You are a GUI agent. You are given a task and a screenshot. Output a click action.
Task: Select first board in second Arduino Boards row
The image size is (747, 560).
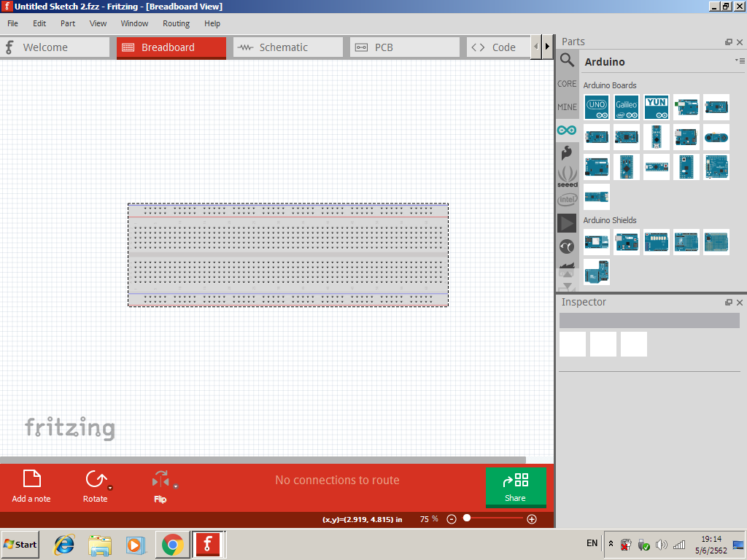point(597,137)
